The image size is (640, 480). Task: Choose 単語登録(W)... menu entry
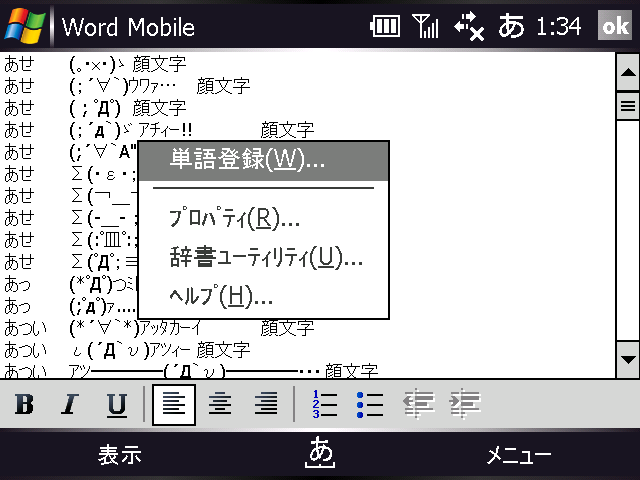263,160
